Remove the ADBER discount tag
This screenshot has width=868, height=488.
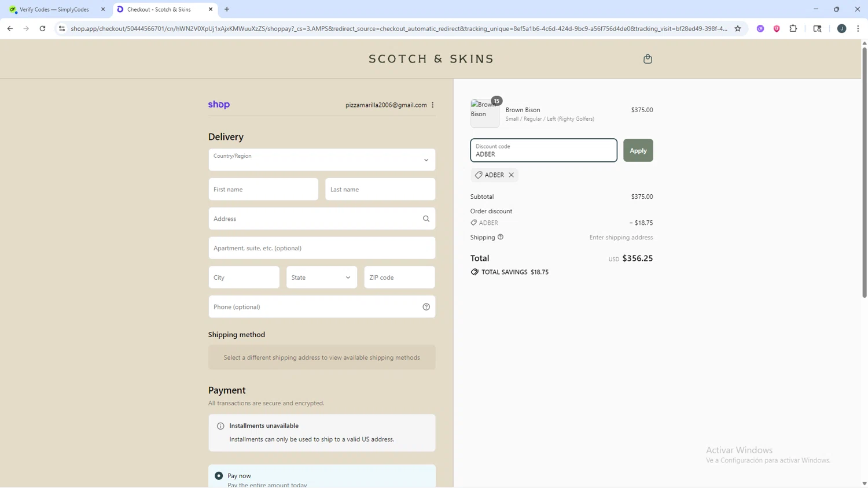tap(511, 175)
